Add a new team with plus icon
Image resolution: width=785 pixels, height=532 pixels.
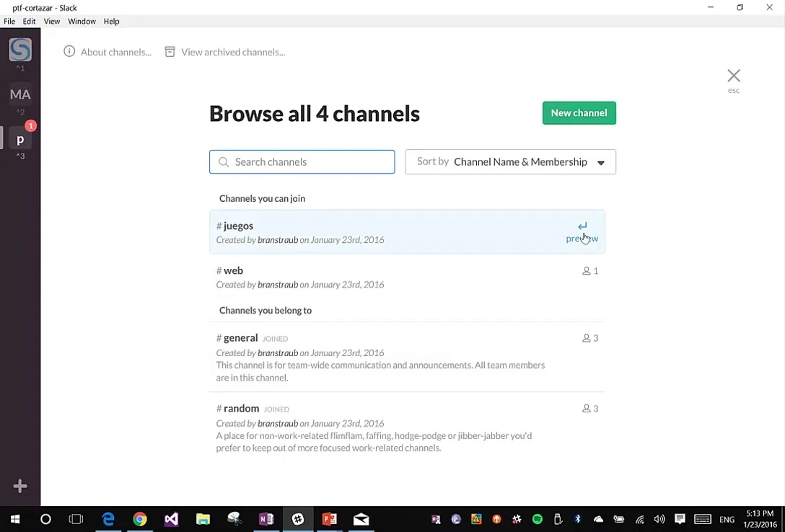(20, 485)
